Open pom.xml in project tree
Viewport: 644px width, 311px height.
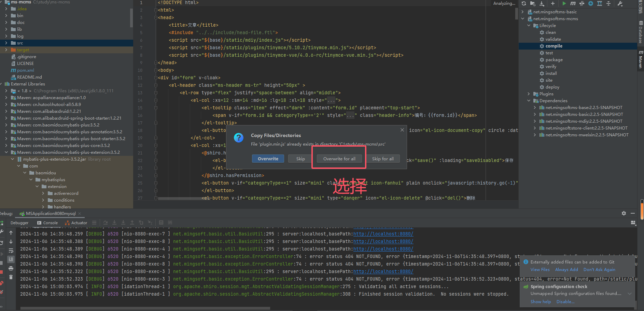pos(25,70)
